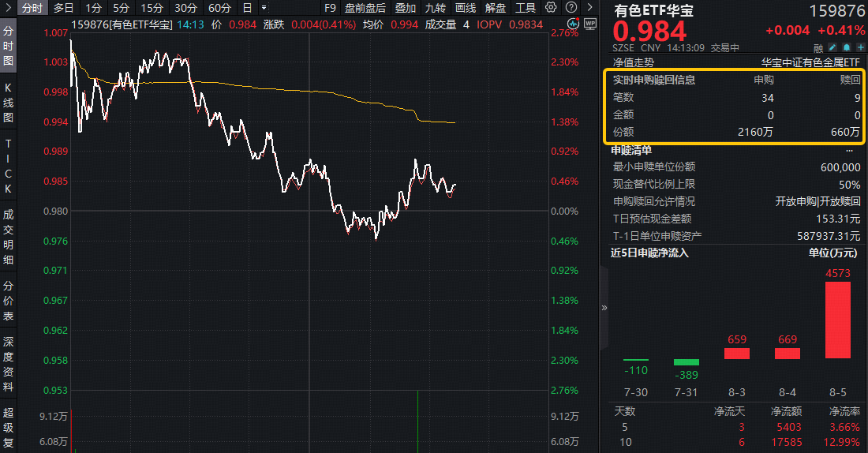Image resolution: width=868 pixels, height=453 pixels.
Task: Open the F9 info page
Action: click(x=330, y=8)
